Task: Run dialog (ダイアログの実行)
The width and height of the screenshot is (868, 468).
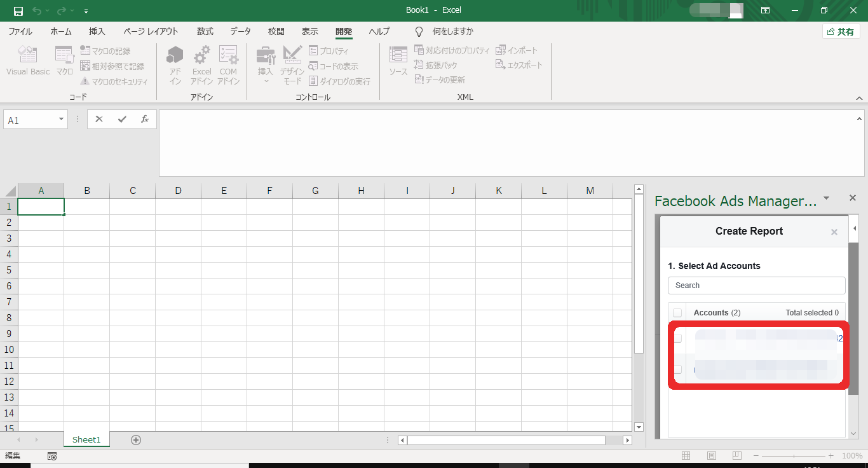Action: pos(340,81)
